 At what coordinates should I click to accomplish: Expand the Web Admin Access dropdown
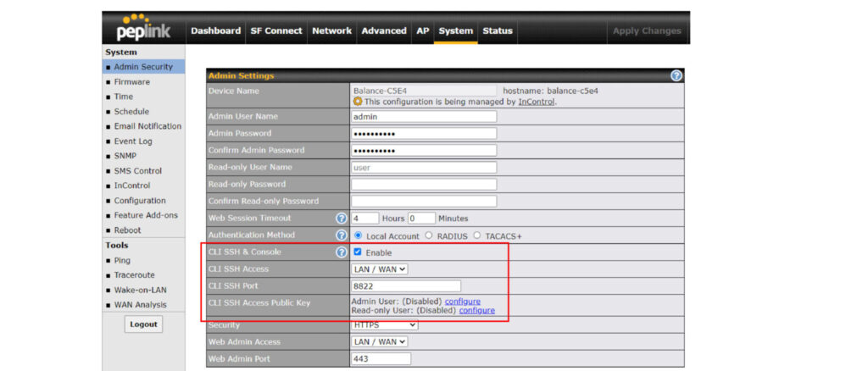pyautogui.click(x=380, y=341)
